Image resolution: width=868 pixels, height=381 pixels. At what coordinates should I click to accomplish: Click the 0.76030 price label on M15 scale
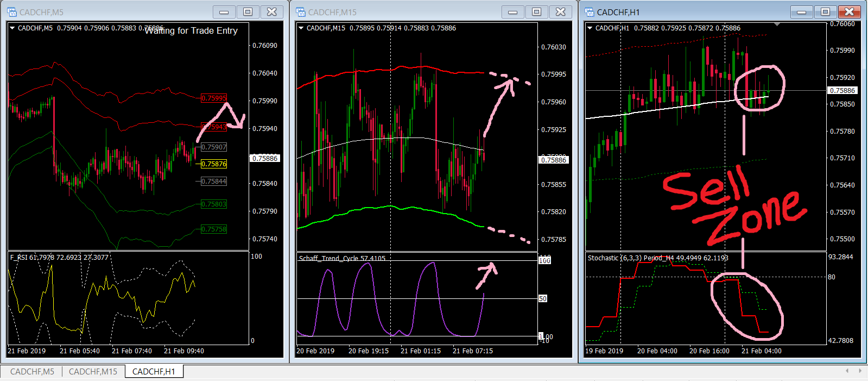554,47
